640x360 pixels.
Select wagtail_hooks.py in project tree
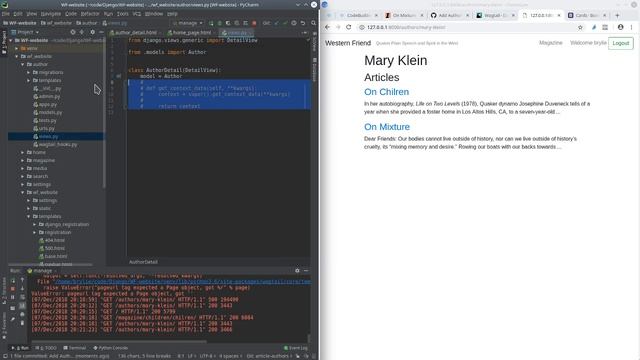click(55, 144)
